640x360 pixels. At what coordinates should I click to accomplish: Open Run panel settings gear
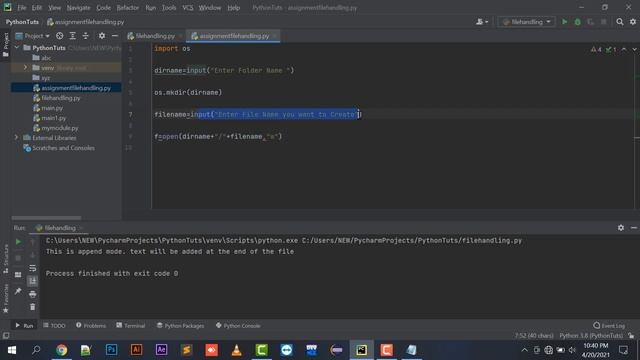621,228
